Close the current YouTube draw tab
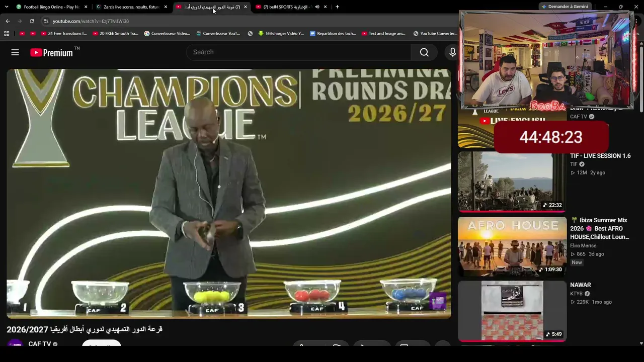The height and width of the screenshot is (362, 644). click(x=246, y=7)
